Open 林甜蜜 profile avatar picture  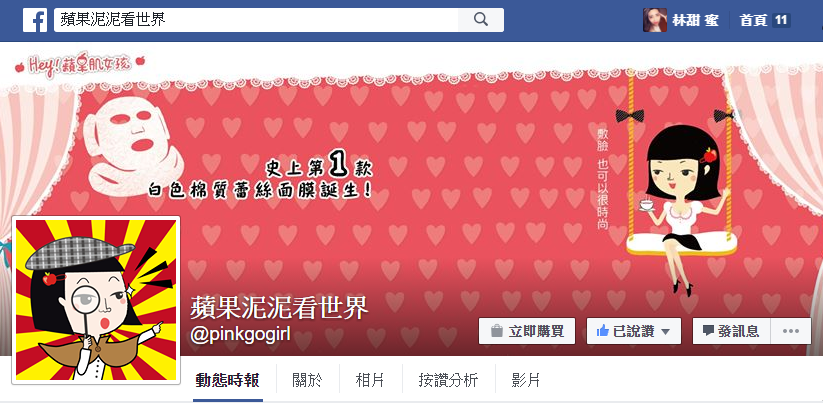(x=655, y=20)
